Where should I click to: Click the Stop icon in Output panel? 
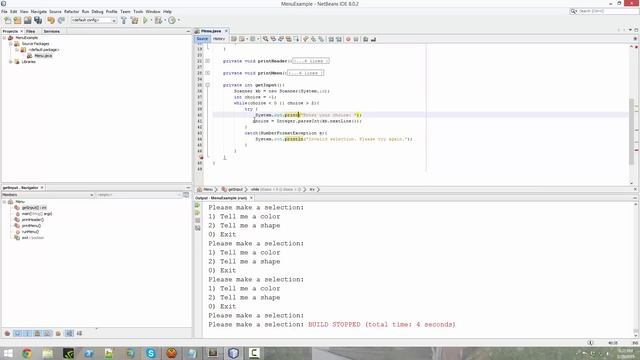click(198, 220)
